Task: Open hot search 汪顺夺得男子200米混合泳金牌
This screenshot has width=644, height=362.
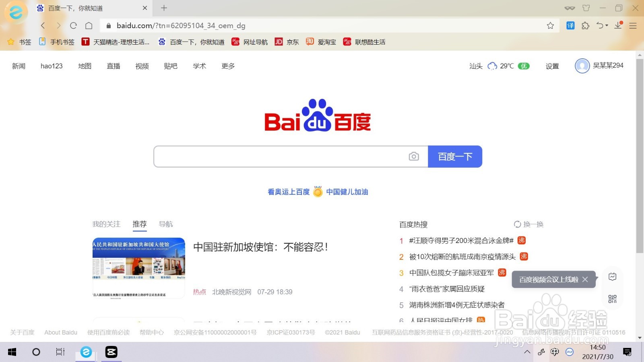Action: 461,241
